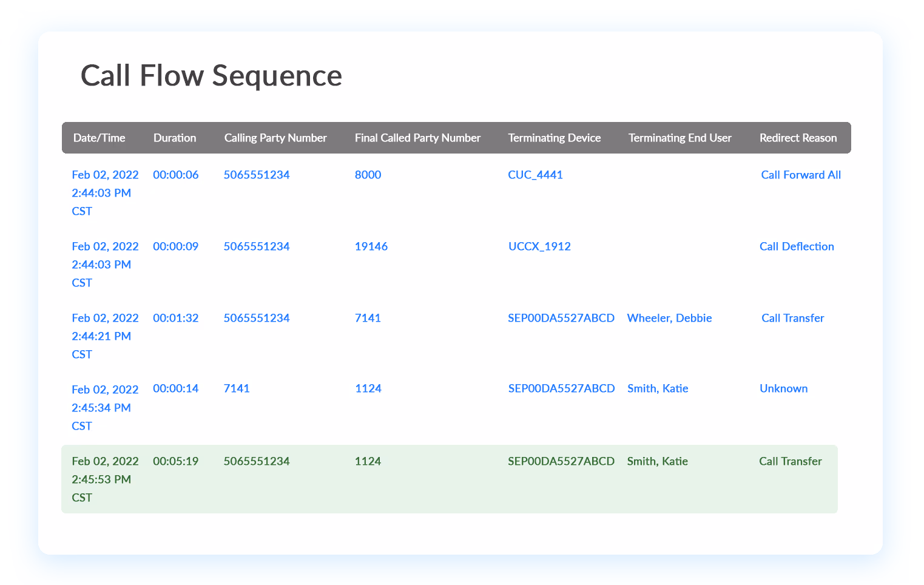Click the 2:44:21 PM date/time entry
924x585 pixels.
pos(105,336)
